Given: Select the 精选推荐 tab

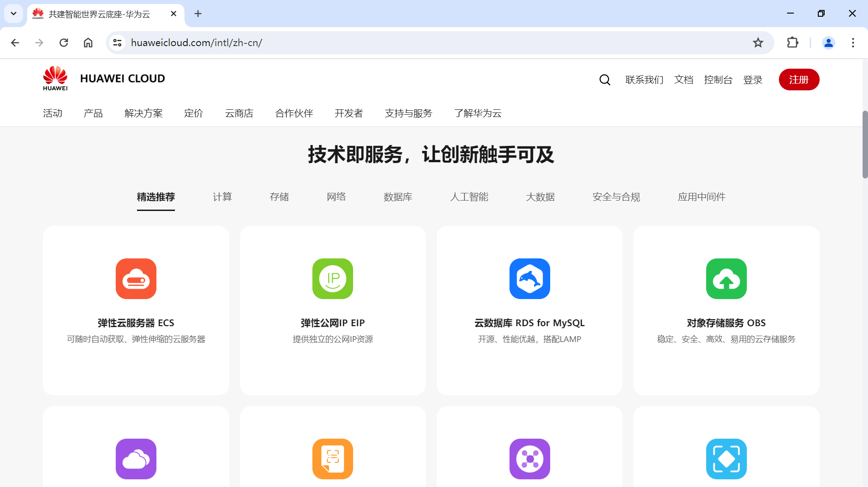Looking at the screenshot, I should pos(156,197).
